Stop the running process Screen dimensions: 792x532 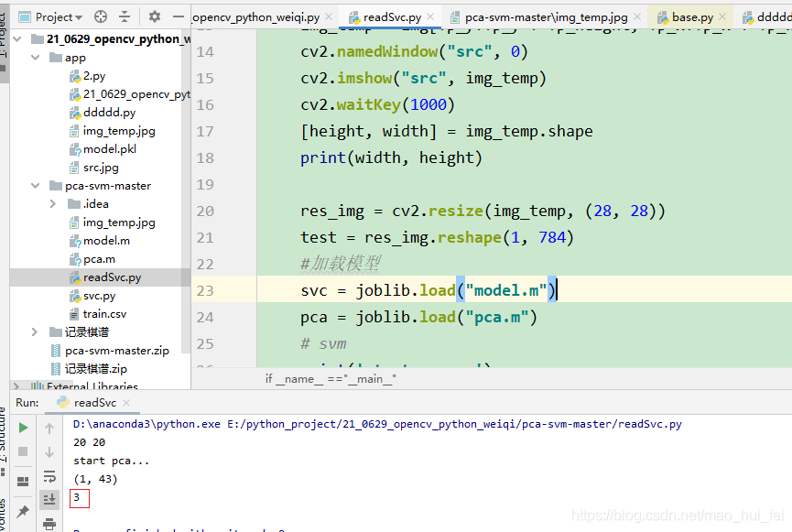pos(23,451)
